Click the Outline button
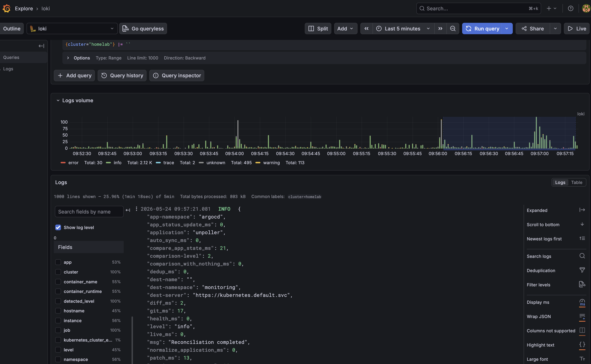 pyautogui.click(x=12, y=29)
